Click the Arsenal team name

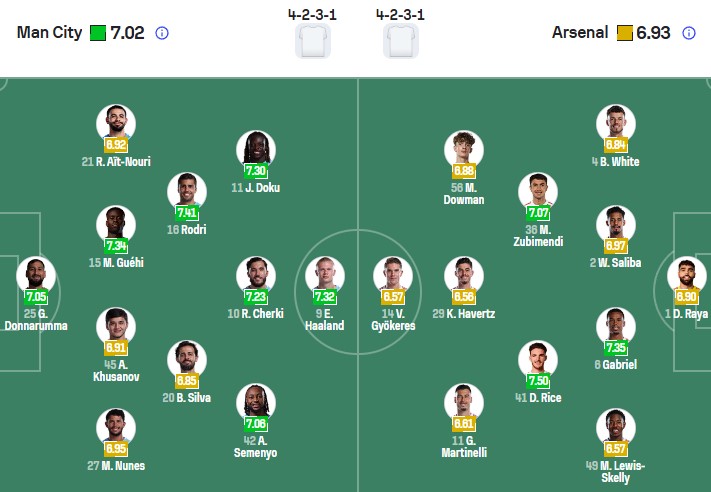580,32
